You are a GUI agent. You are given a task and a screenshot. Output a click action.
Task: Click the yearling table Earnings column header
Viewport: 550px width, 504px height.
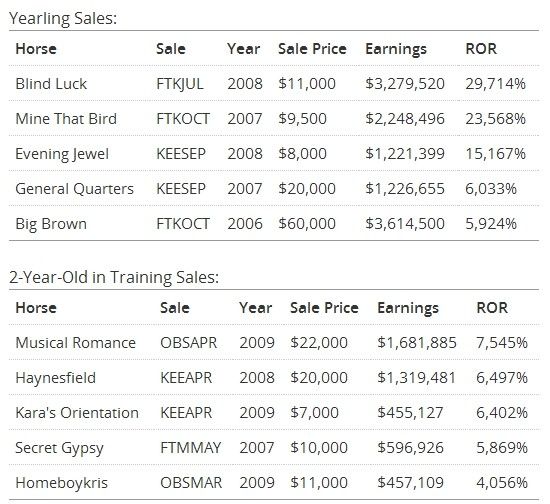click(396, 49)
